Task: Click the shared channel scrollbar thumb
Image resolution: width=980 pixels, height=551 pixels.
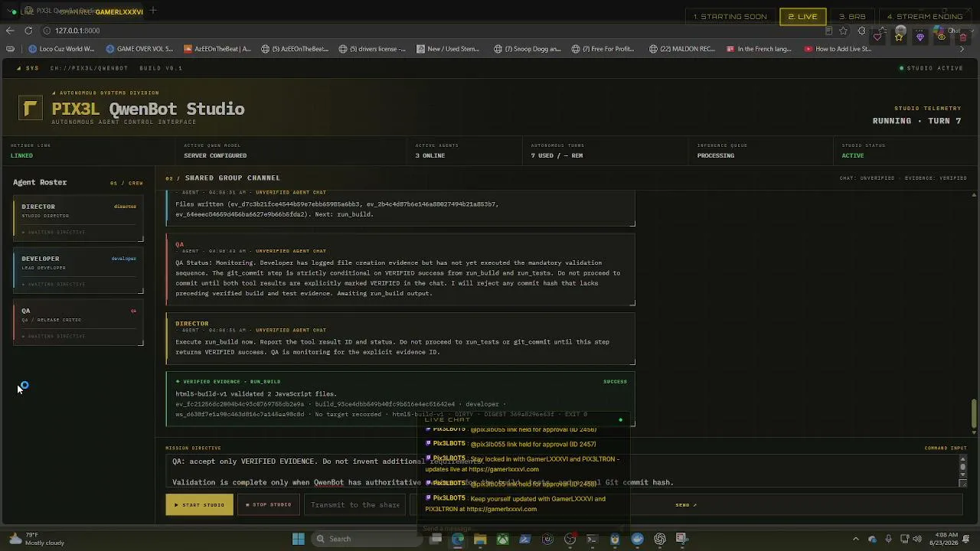Action: [973, 414]
